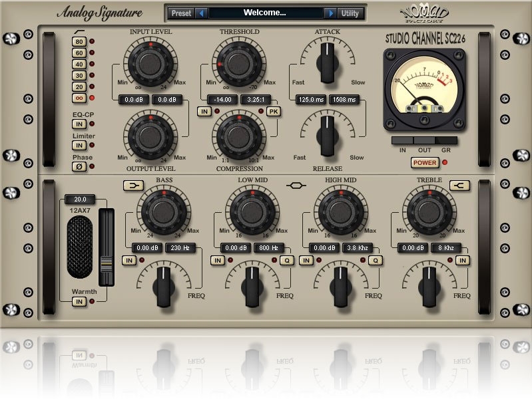The image size is (532, 399).
Task: Go to previous preset with left arrow
Action: pyautogui.click(x=202, y=13)
